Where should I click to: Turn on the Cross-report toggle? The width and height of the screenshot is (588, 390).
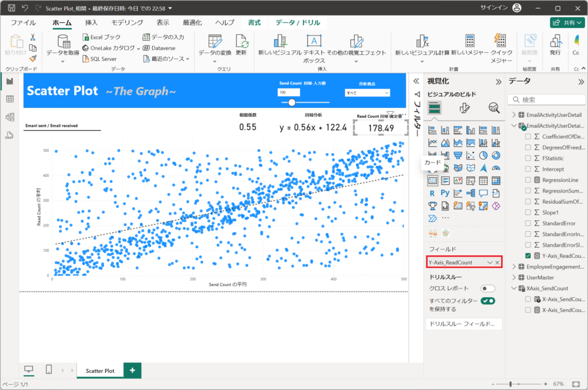pos(488,288)
